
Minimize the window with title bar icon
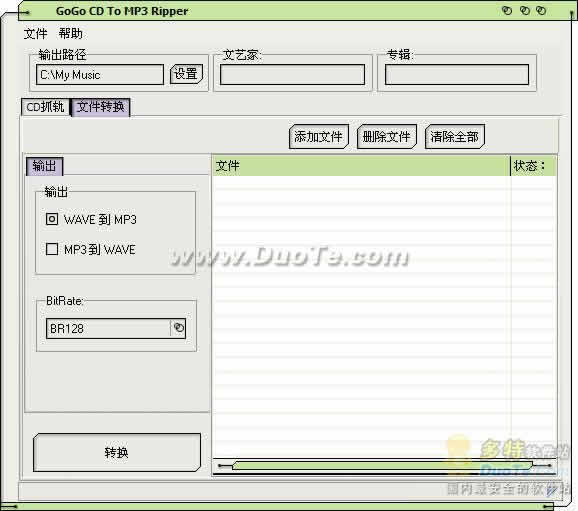[x=507, y=10]
